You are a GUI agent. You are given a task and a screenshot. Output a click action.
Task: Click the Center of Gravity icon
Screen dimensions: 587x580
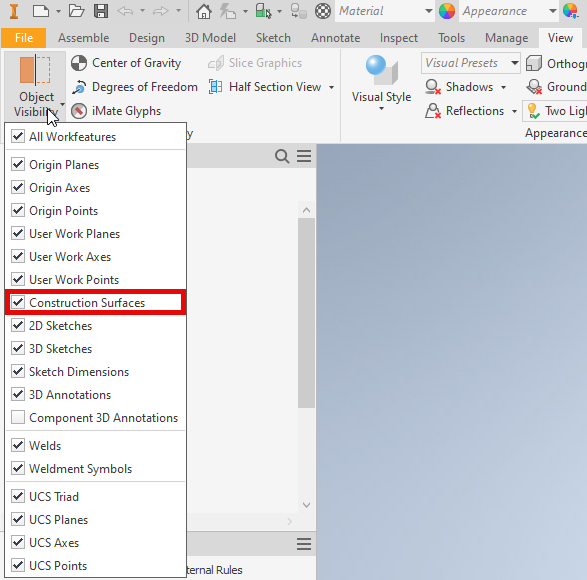[79, 63]
